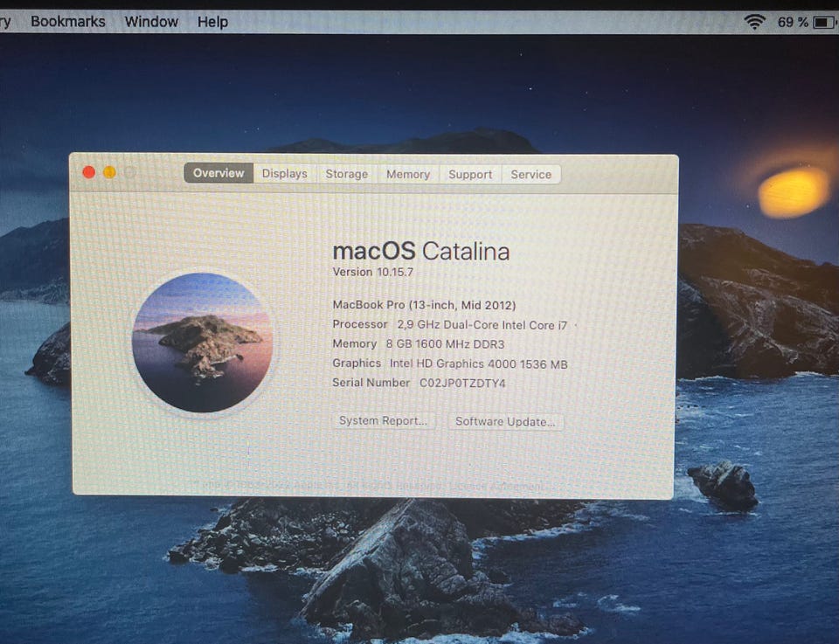Click the 8 GB 1600 MHz DDR3 text
The height and width of the screenshot is (644, 839).
click(445, 344)
